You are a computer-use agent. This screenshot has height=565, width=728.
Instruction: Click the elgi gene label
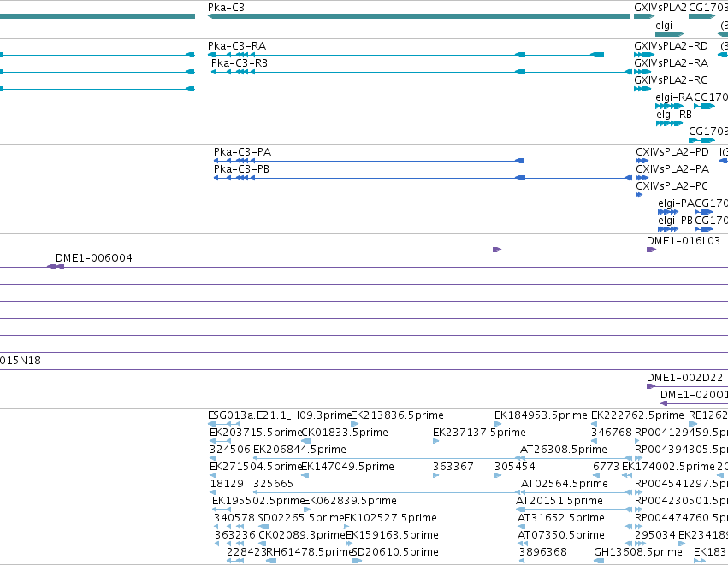coord(664,26)
